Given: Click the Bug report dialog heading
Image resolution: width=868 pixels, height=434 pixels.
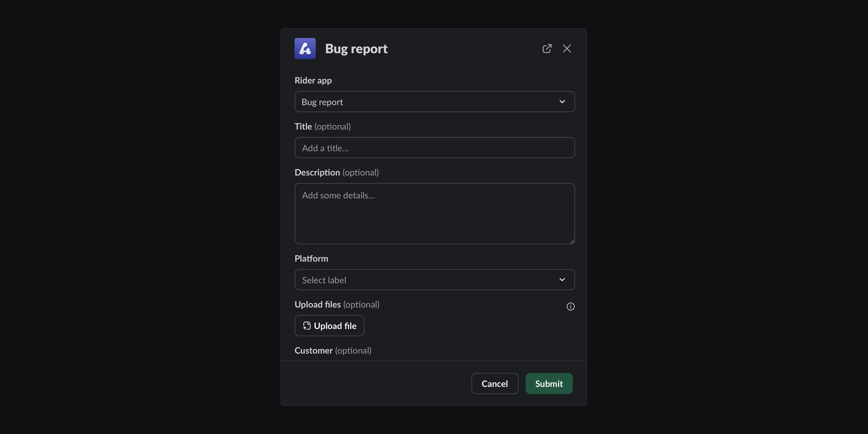Looking at the screenshot, I should pyautogui.click(x=356, y=49).
